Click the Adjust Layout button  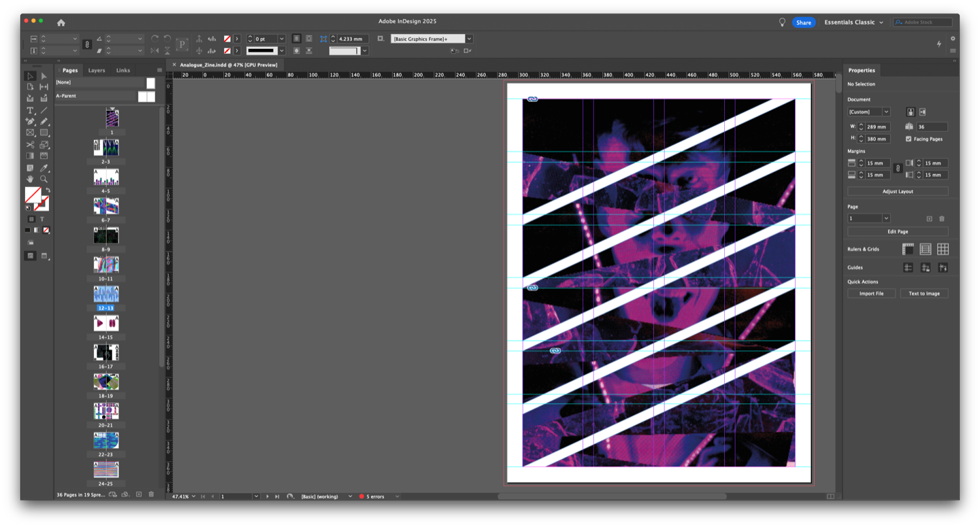pos(898,192)
